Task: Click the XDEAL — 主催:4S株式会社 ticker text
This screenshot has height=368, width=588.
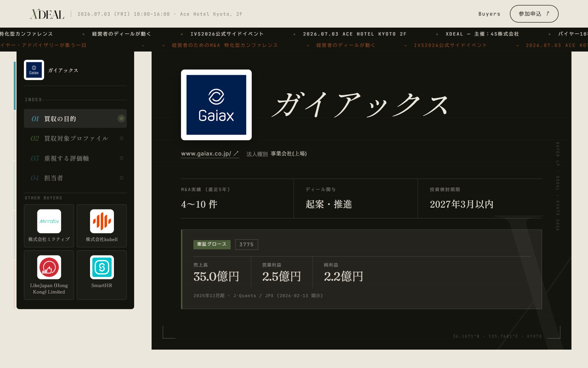Action: coord(482,34)
